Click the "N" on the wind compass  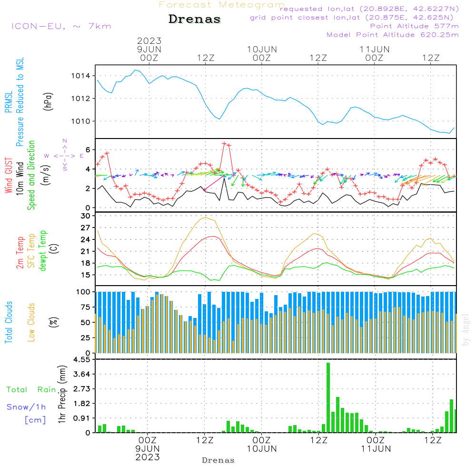click(65, 141)
